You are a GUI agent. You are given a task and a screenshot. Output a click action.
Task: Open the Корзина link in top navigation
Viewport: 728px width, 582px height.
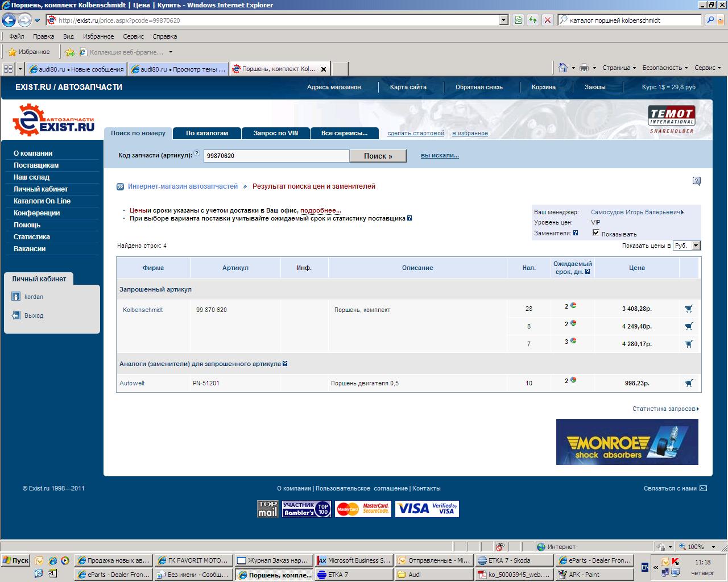543,87
